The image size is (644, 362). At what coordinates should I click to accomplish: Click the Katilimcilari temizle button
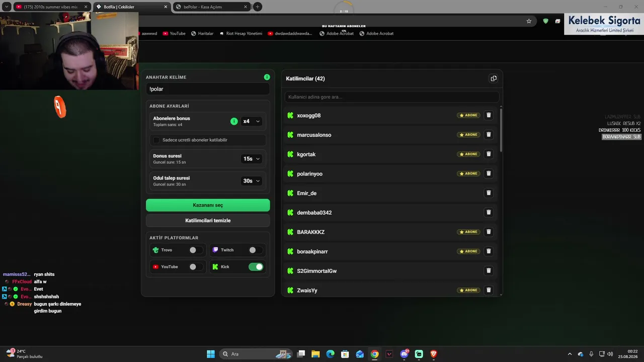click(208, 220)
